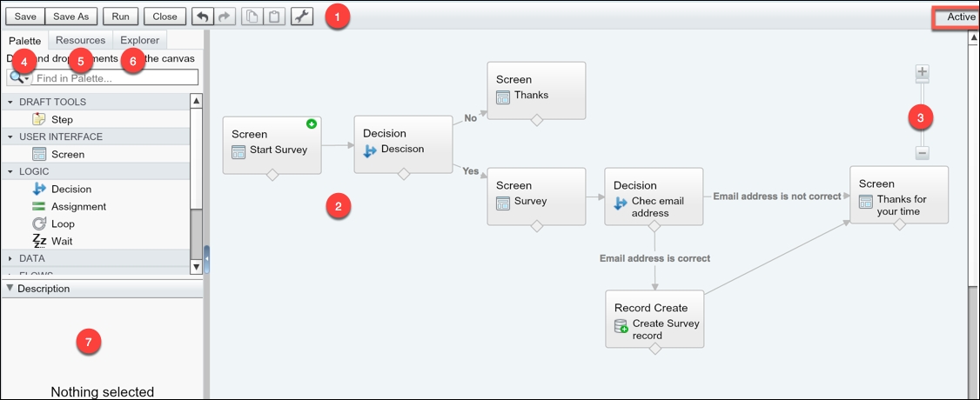Click the 'Email address is not correct' label
The height and width of the screenshot is (400, 980).
[777, 196]
